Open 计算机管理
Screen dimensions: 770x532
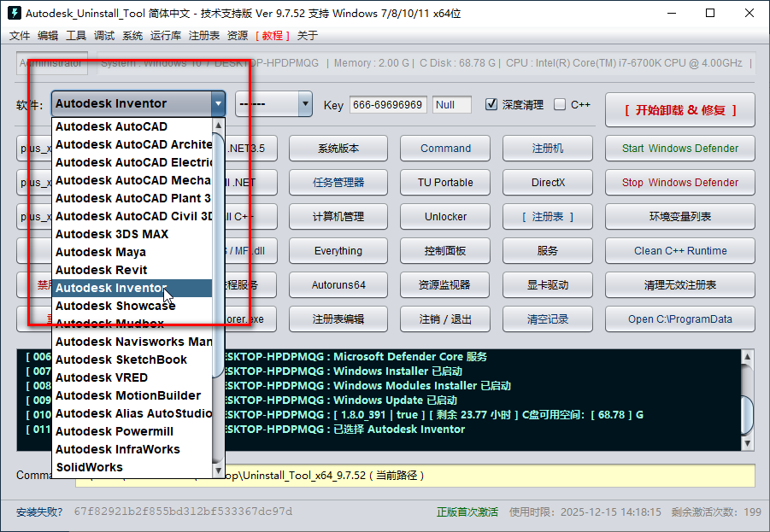click(x=338, y=216)
